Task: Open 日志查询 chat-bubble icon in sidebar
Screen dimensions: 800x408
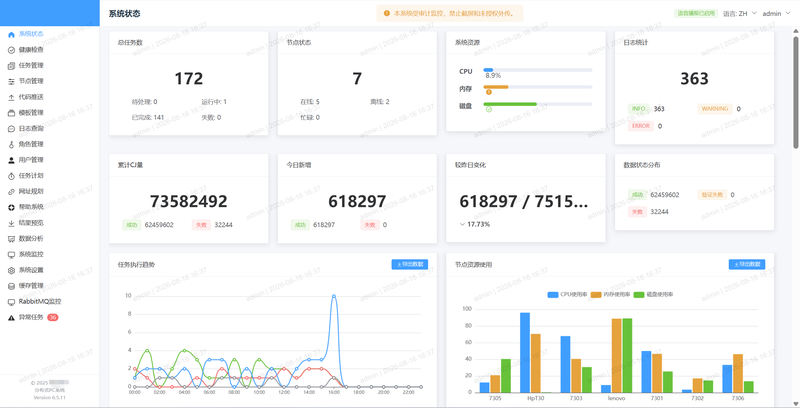Action: 11,129
